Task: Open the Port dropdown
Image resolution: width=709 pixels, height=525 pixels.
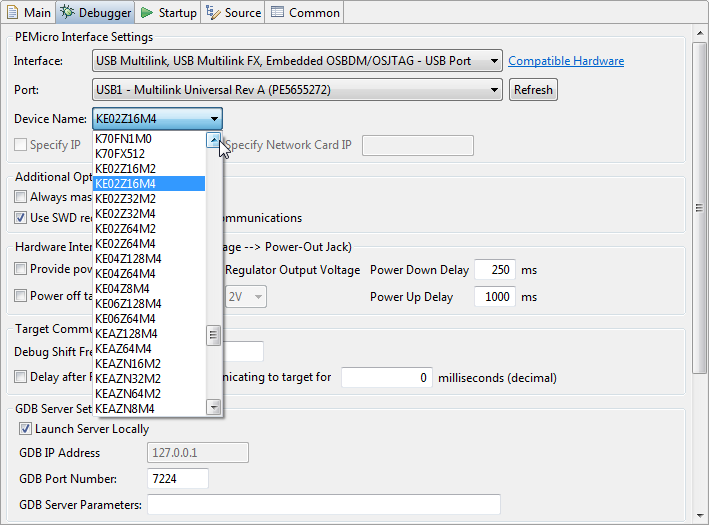Action: coord(297,90)
